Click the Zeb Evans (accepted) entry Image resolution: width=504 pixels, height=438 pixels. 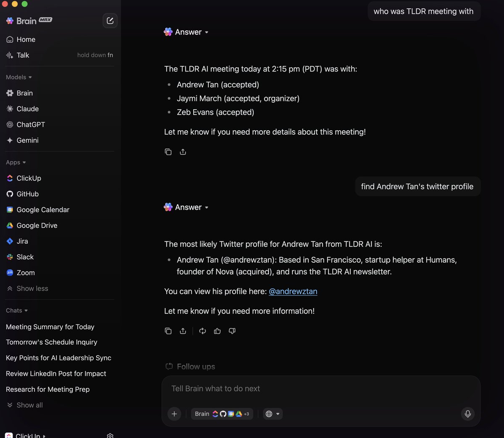(x=215, y=113)
